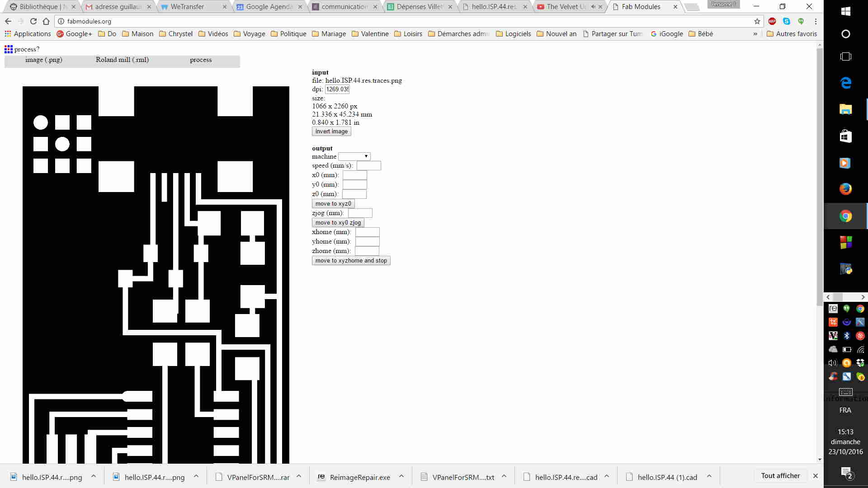Image resolution: width=868 pixels, height=488 pixels.
Task: Show the hidden bookmarks overflow chevron
Action: [755, 34]
